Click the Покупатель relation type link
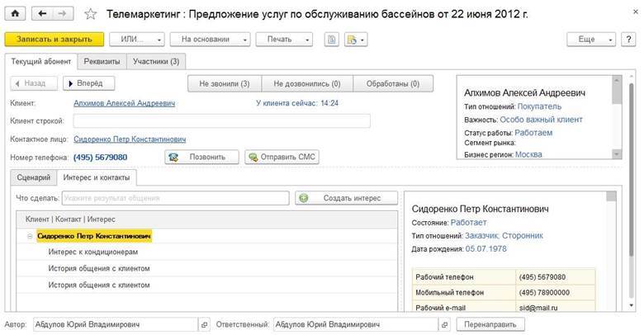 coord(539,106)
